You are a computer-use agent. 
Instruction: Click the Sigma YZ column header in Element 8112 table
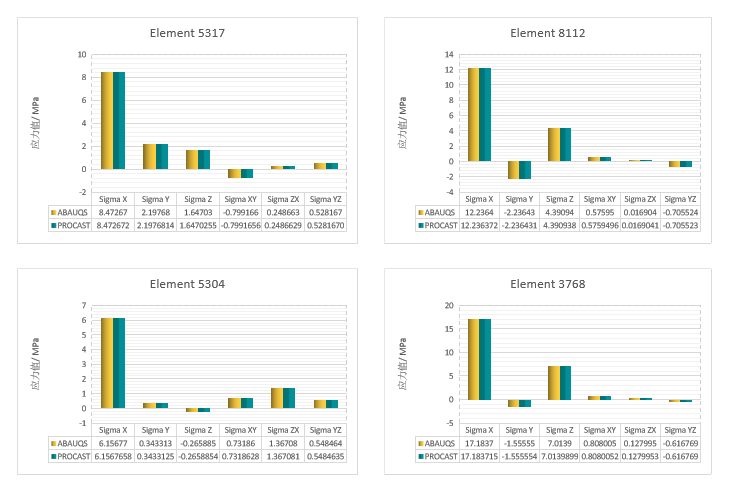[x=680, y=199]
